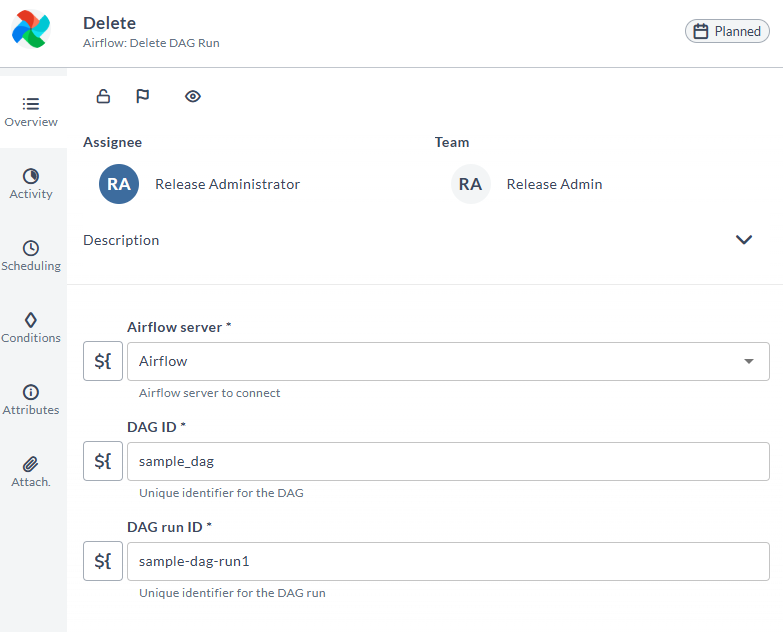783x632 pixels.
Task: Switch to the Attach. tab
Action: pyautogui.click(x=31, y=471)
